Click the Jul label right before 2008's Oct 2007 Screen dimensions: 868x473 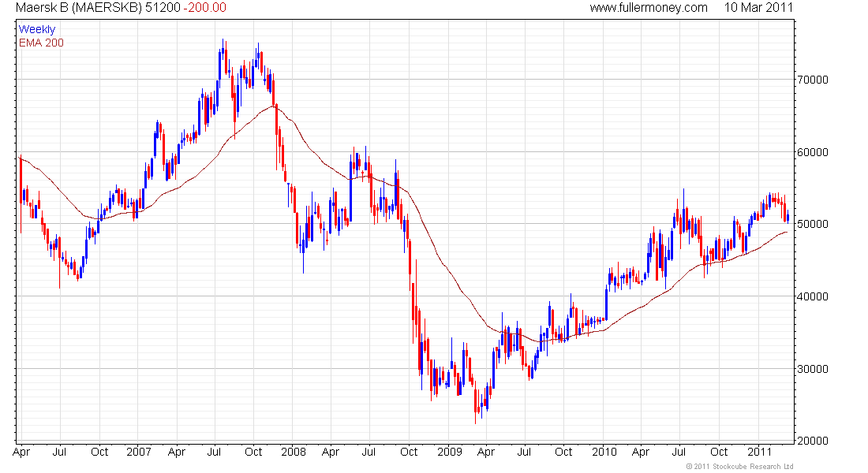(x=214, y=452)
